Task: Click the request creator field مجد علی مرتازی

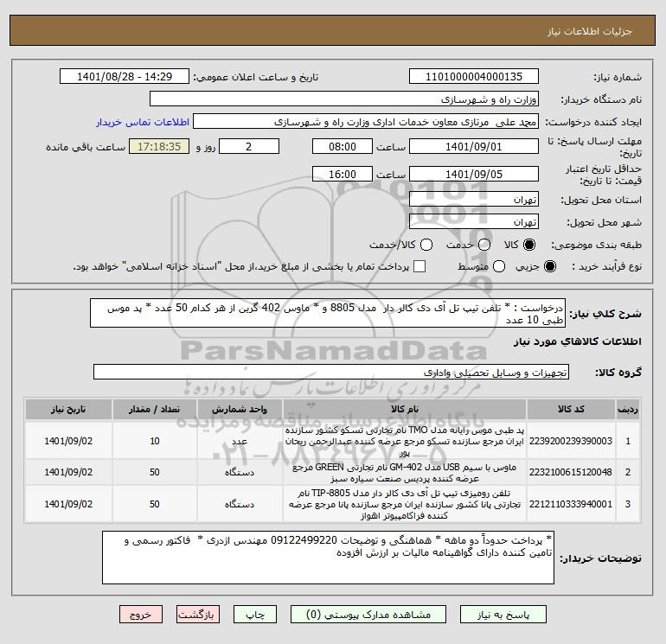Action: click(366, 122)
